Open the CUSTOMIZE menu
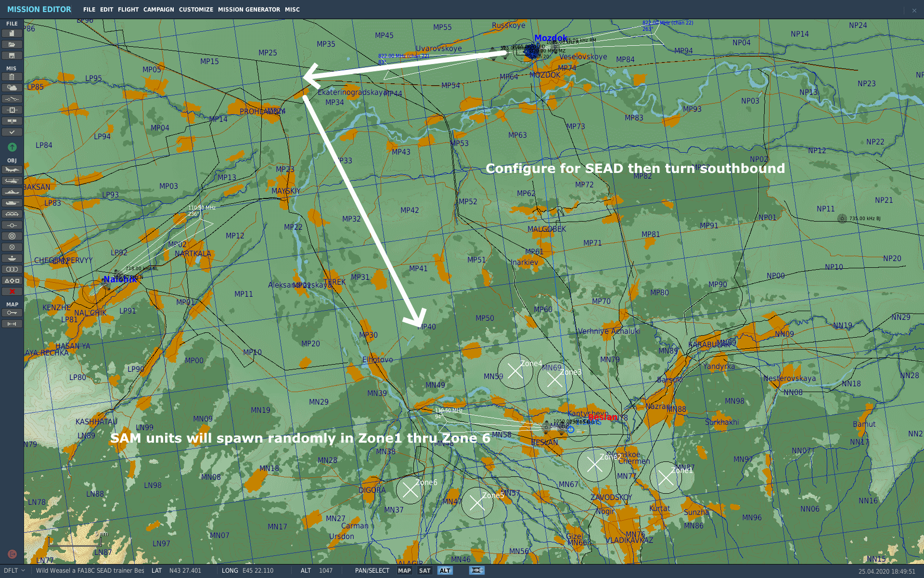This screenshot has height=578, width=924. tap(196, 9)
